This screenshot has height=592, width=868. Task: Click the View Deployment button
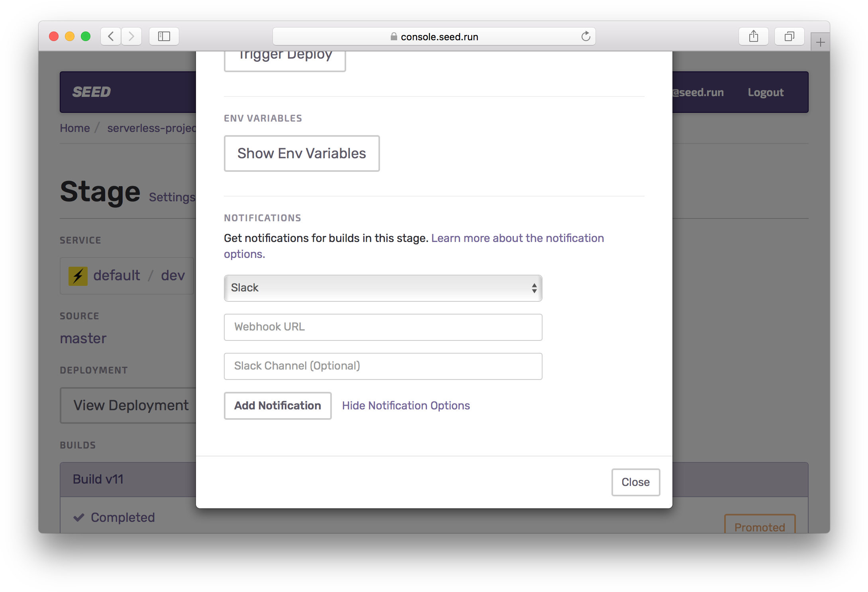click(x=128, y=405)
